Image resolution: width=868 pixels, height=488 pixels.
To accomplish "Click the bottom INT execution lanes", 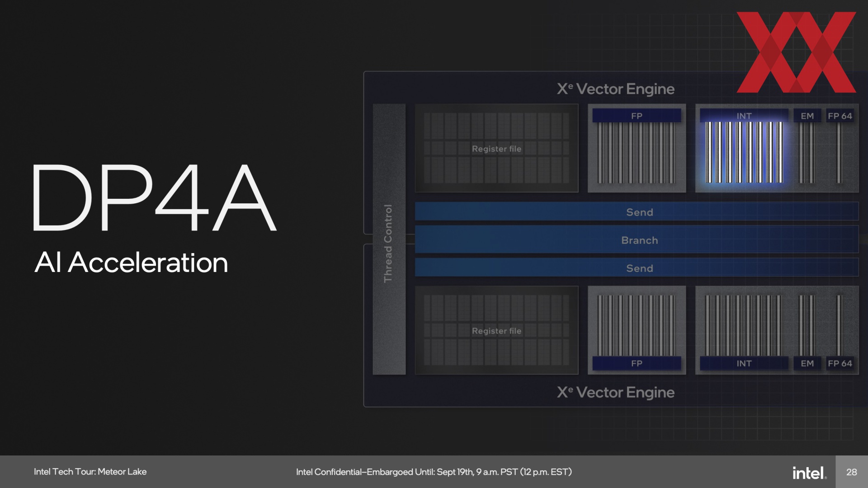I will [x=744, y=325].
